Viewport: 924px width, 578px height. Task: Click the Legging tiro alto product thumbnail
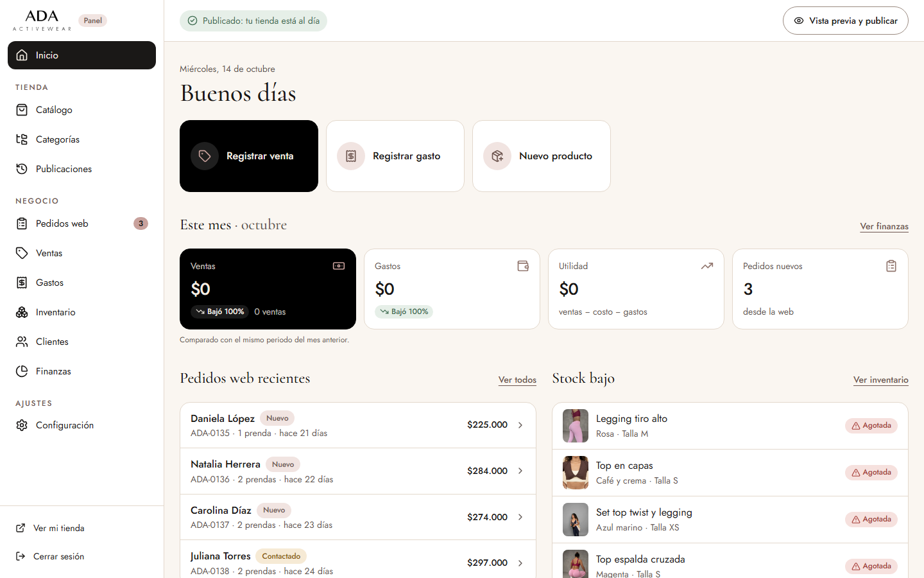point(576,426)
